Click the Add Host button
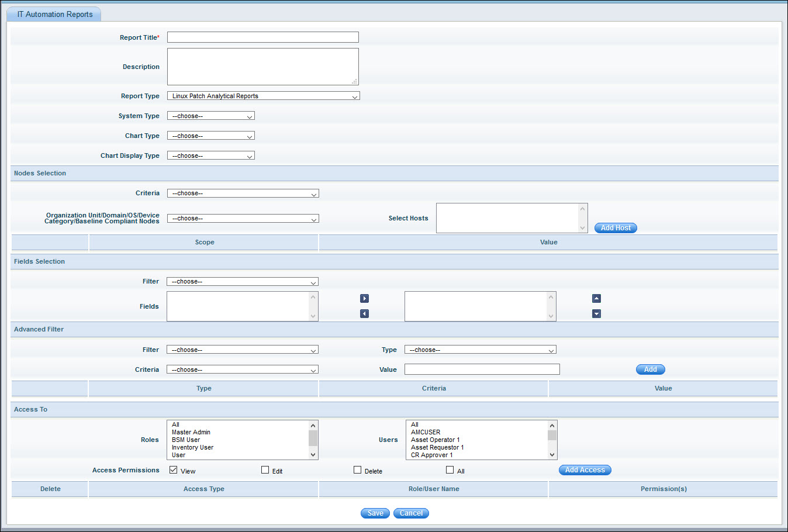 [616, 228]
